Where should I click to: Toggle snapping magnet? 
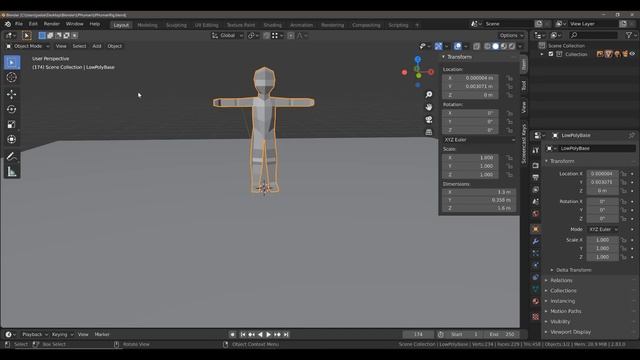(x=266, y=36)
